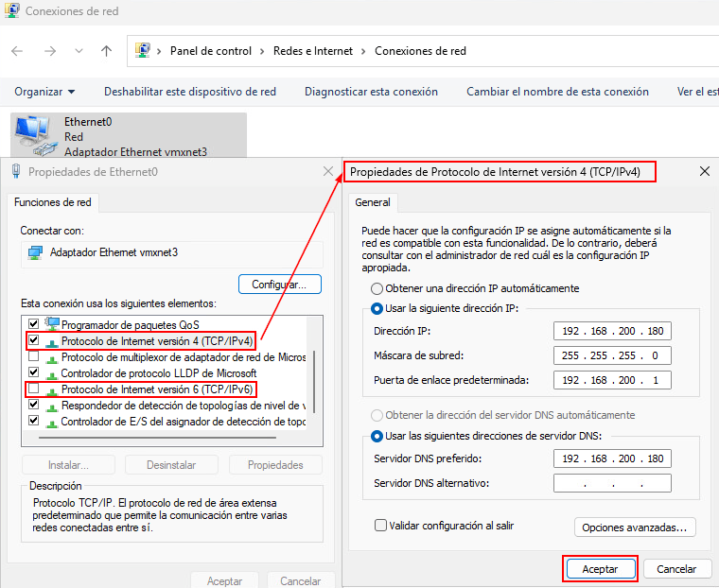Screen dimensions: 719x588
Task: Uncheck Protocolo de Internet versión 4 checkbox
Action: 34,339
